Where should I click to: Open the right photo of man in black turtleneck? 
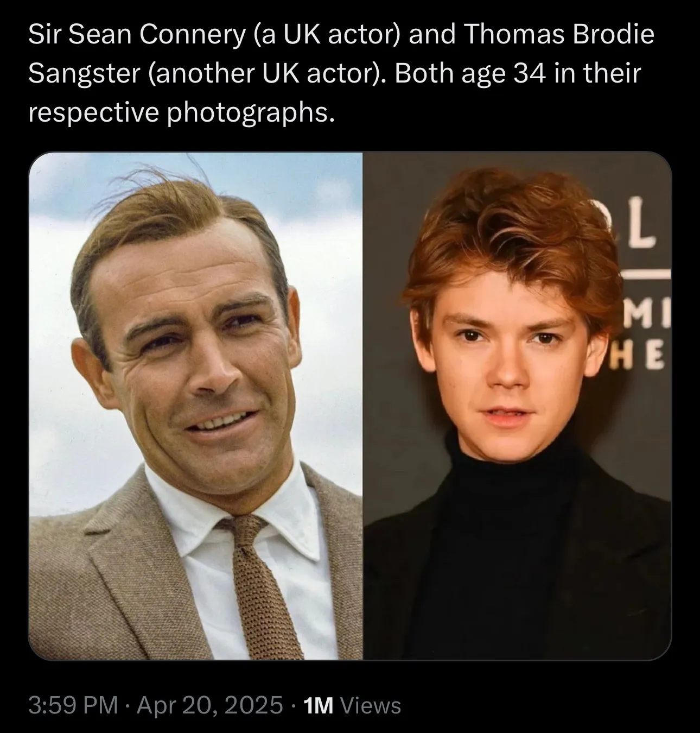pos(517,406)
